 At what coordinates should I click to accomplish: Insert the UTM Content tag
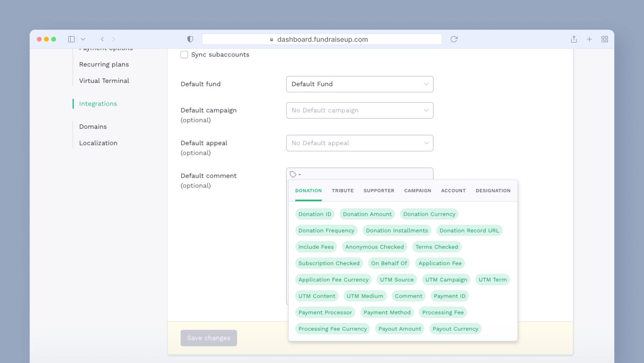[x=317, y=296]
